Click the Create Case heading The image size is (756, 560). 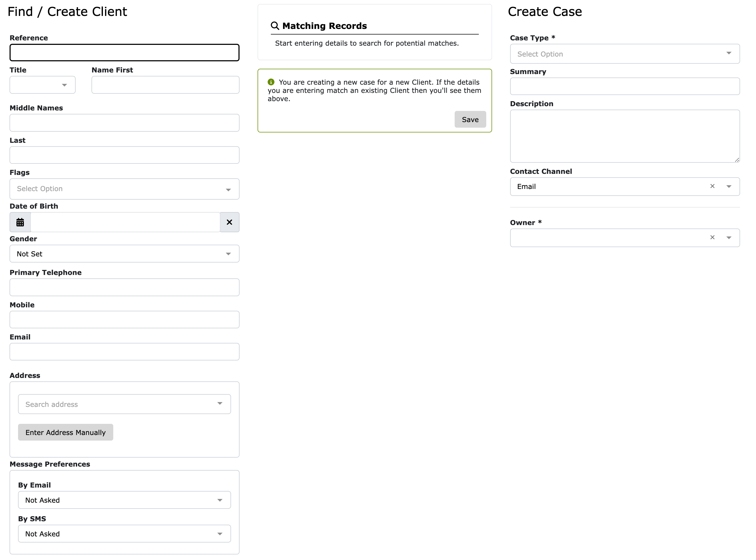[x=545, y=12]
